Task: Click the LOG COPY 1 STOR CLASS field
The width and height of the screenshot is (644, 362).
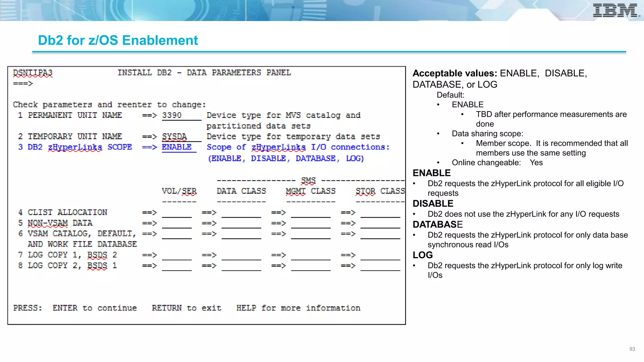Action: pyautogui.click(x=380, y=255)
